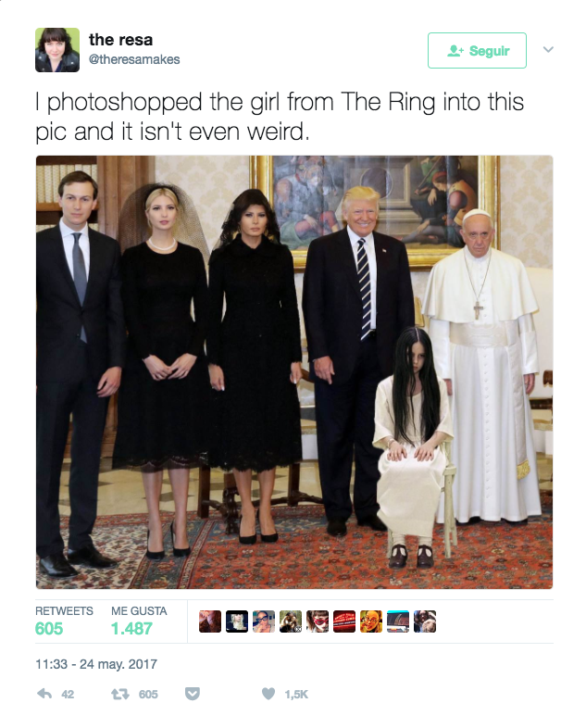This screenshot has height=728, width=586.
Task: View the list of 605 retweets
Action: coord(64,621)
